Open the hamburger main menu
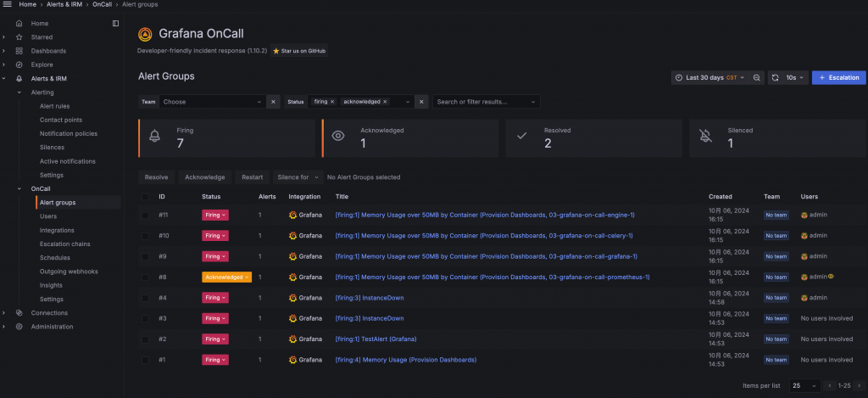This screenshot has height=398, width=868. click(x=7, y=4)
